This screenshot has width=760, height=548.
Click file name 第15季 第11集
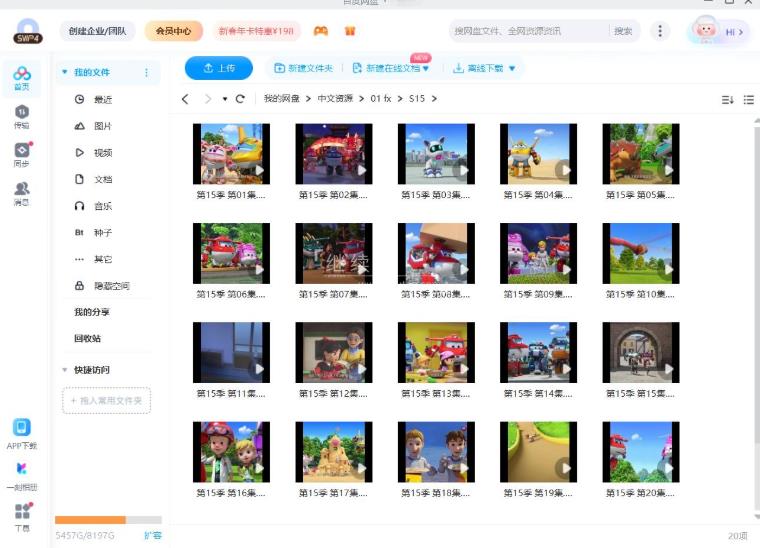(231, 394)
